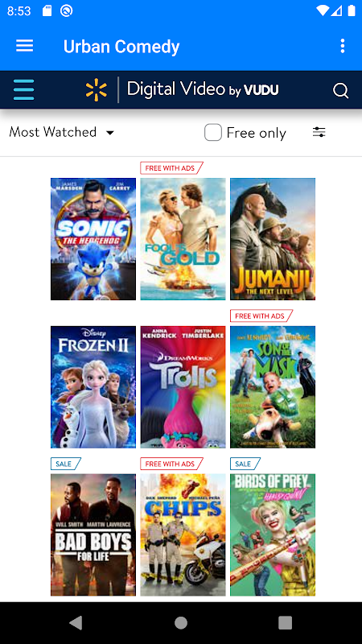The height and width of the screenshot is (644, 362).
Task: Open the white hamburger menu beside Urban Comedy
Action: click(25, 46)
